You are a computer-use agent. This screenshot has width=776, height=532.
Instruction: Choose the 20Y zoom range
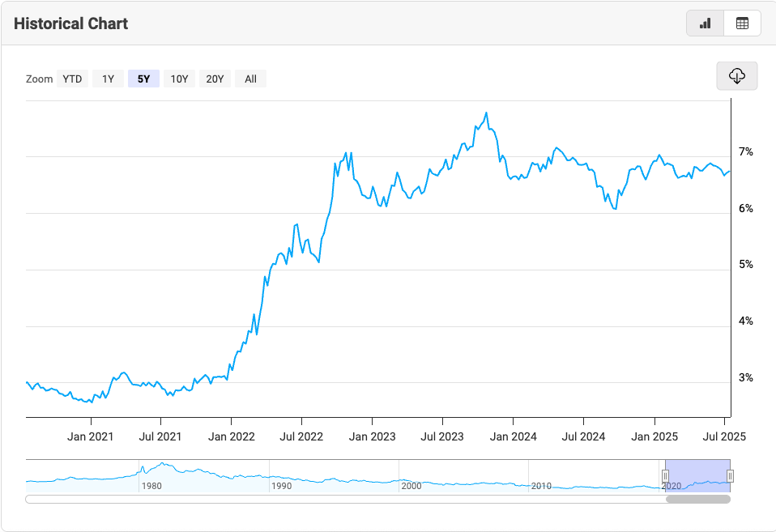(215, 79)
